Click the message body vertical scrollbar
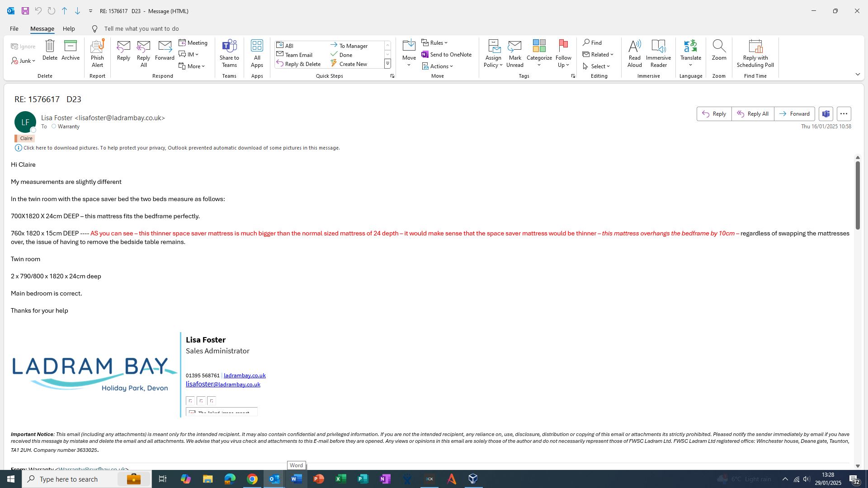The height and width of the screenshot is (488, 868). click(857, 195)
